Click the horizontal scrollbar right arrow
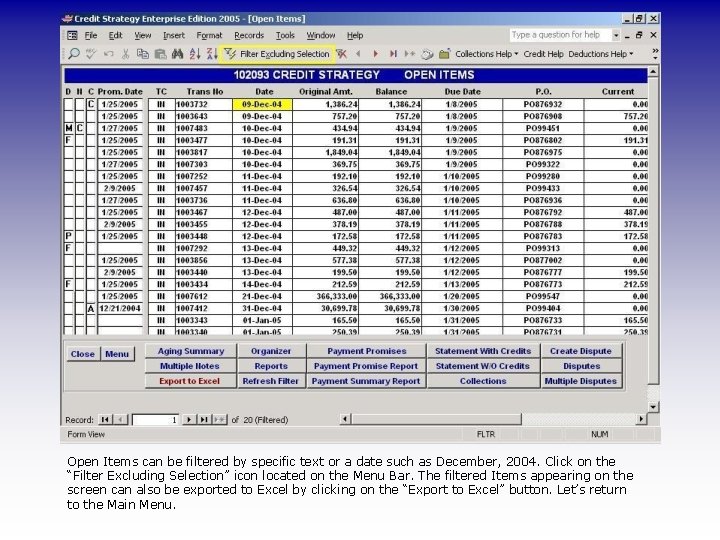Image resolution: width=720 pixels, height=540 pixels. click(641, 419)
